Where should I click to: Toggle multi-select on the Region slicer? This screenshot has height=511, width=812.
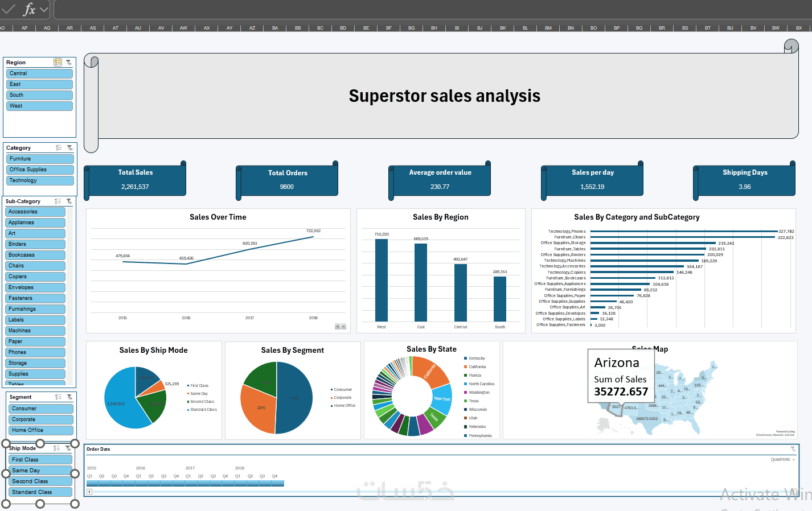click(58, 63)
